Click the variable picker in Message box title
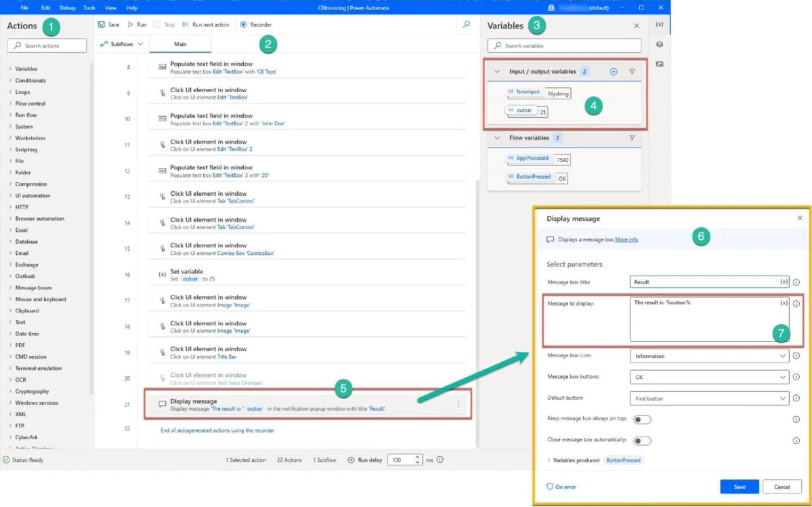This screenshot has width=812, height=507. (x=784, y=282)
